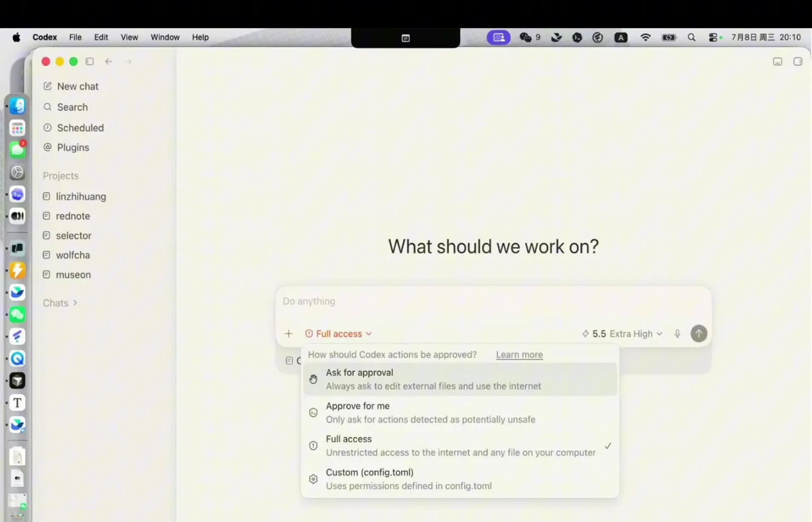Toggle the bottom panel icon at window top-right
Image resolution: width=812 pixels, height=522 pixels.
[777, 61]
